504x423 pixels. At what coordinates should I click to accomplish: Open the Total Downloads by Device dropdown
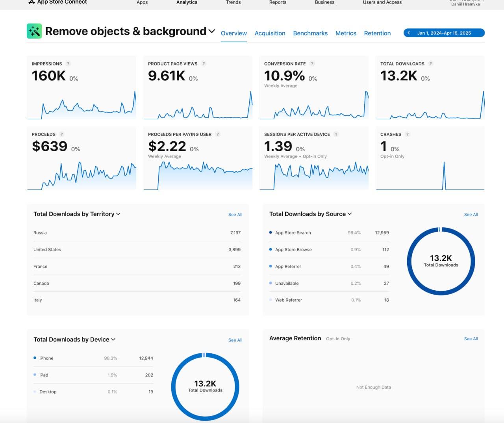(113, 340)
